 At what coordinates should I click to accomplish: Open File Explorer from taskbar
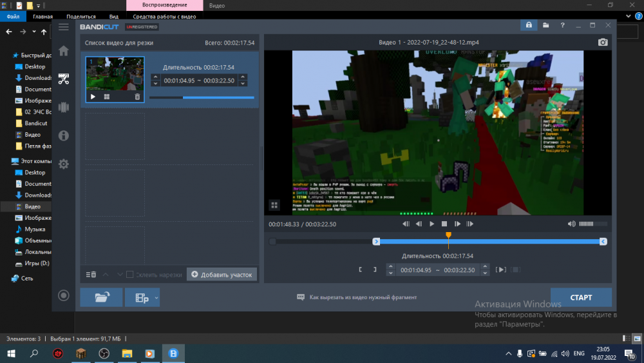(x=127, y=353)
